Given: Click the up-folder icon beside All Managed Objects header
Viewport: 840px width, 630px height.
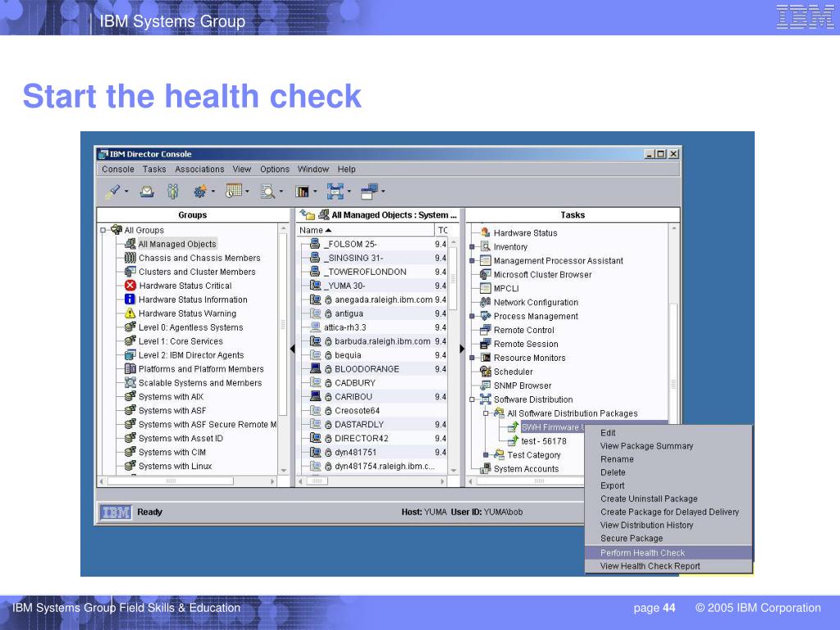Looking at the screenshot, I should [x=307, y=215].
